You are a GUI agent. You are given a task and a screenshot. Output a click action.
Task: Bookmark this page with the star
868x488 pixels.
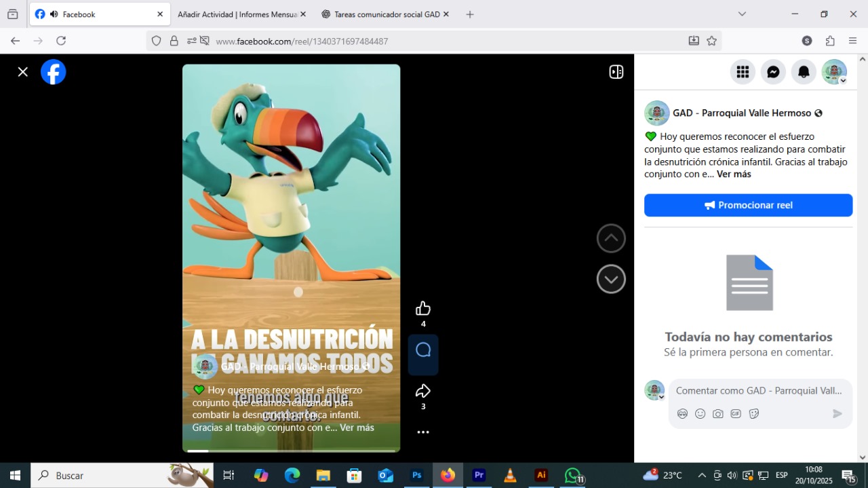click(x=711, y=41)
